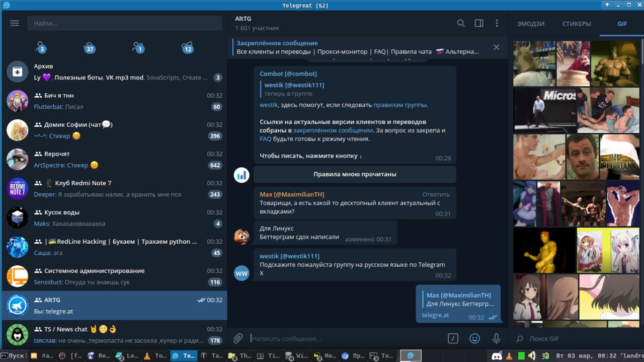
Task: Select the mustached man face GIF
Action: pos(582,157)
